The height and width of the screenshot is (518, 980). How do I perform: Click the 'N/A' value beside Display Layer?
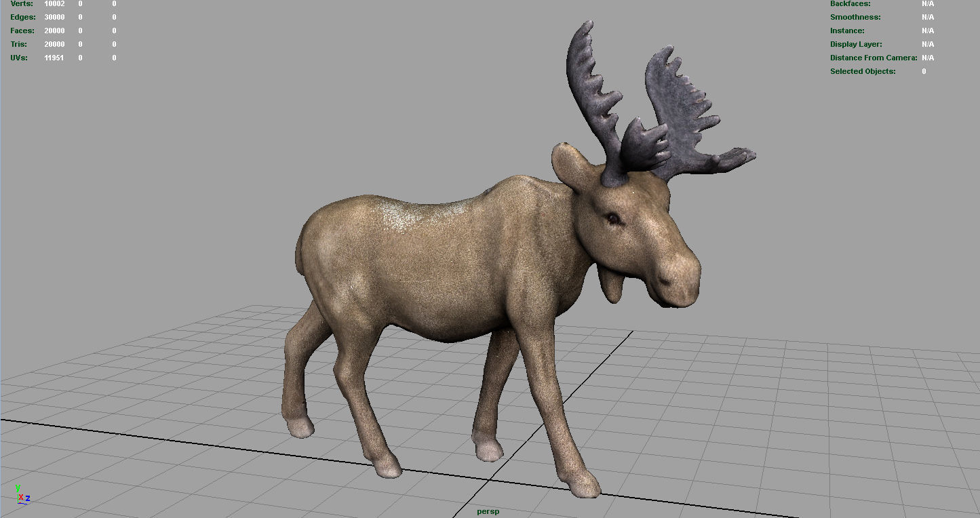point(928,44)
